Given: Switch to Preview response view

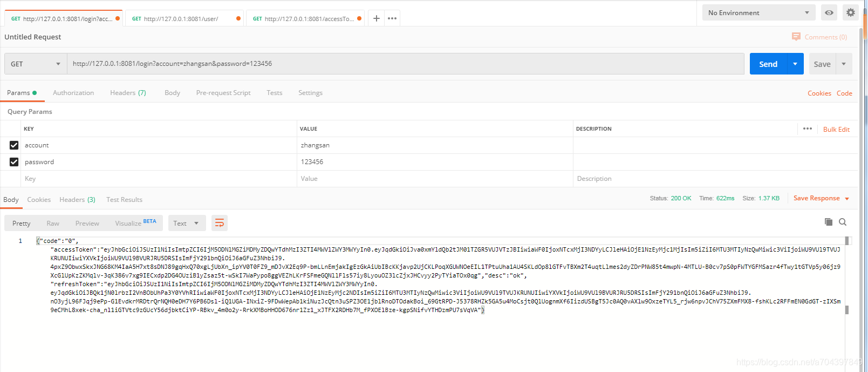Looking at the screenshot, I should point(87,223).
